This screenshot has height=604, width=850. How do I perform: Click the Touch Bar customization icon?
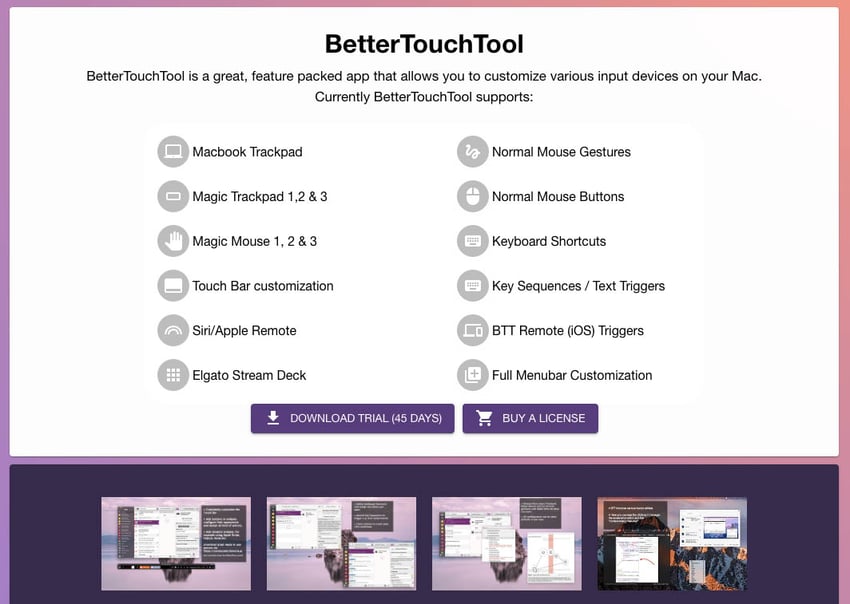point(173,286)
